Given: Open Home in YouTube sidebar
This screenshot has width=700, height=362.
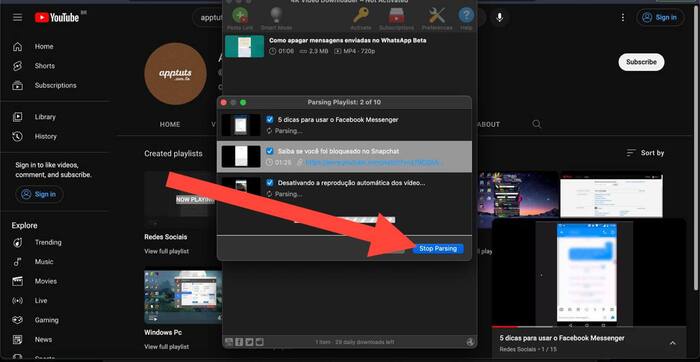Looking at the screenshot, I should point(44,46).
